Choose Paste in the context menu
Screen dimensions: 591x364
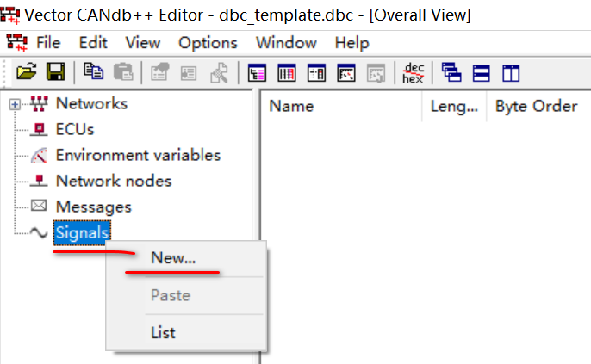[187, 295]
